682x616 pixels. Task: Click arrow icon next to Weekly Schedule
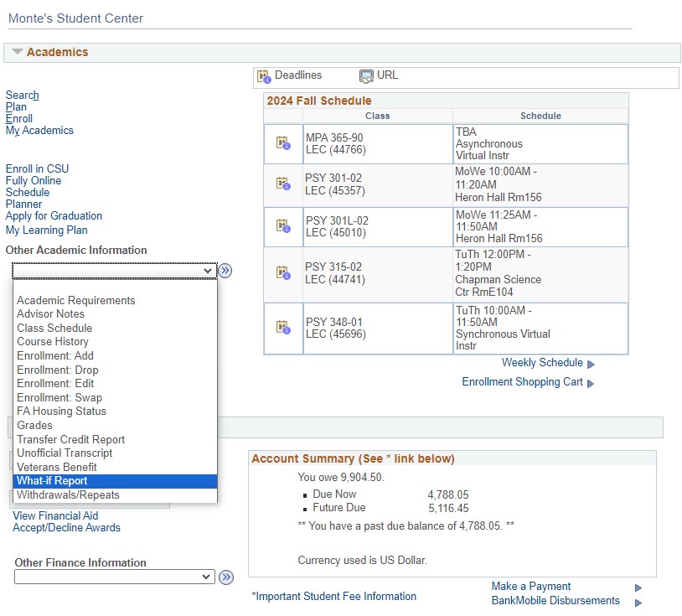(x=590, y=363)
